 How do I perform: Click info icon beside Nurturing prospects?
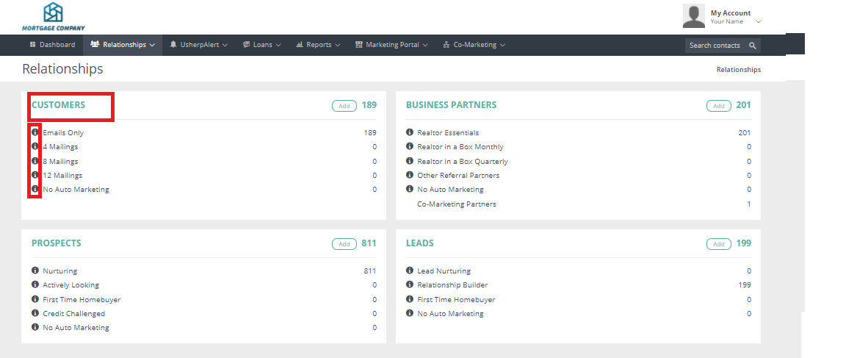pyautogui.click(x=35, y=271)
